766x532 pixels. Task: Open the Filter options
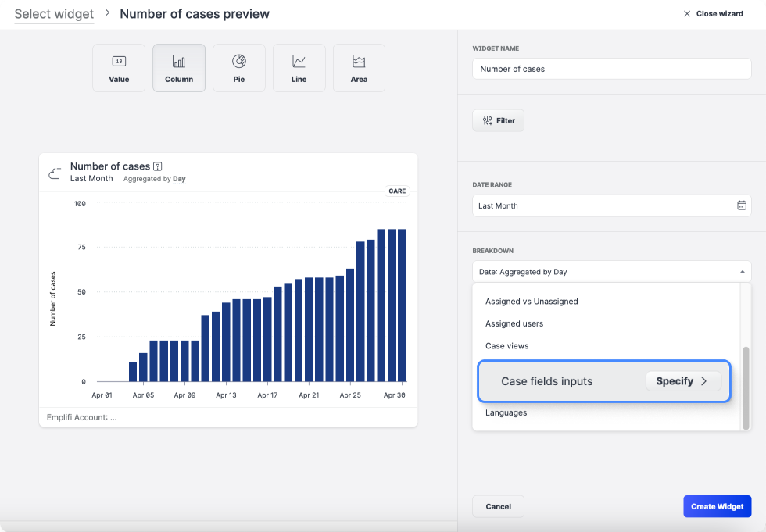coord(498,120)
